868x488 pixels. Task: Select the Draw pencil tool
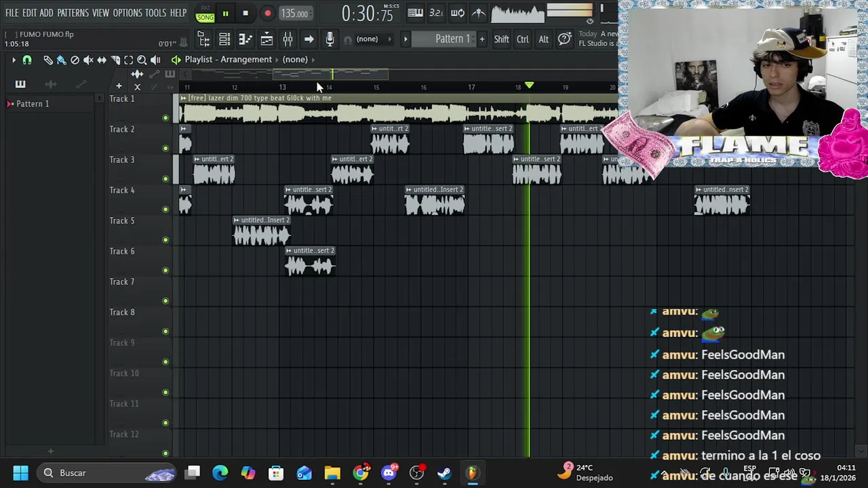pyautogui.click(x=48, y=60)
